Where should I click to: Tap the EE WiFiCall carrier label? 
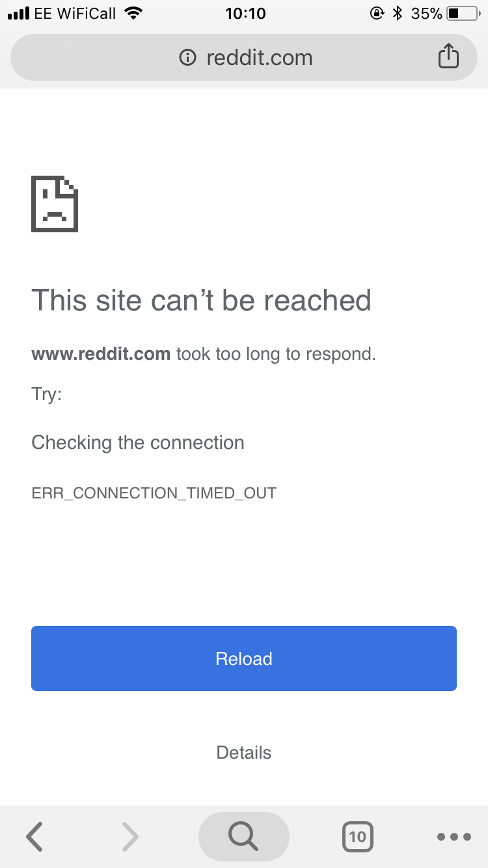point(76,13)
